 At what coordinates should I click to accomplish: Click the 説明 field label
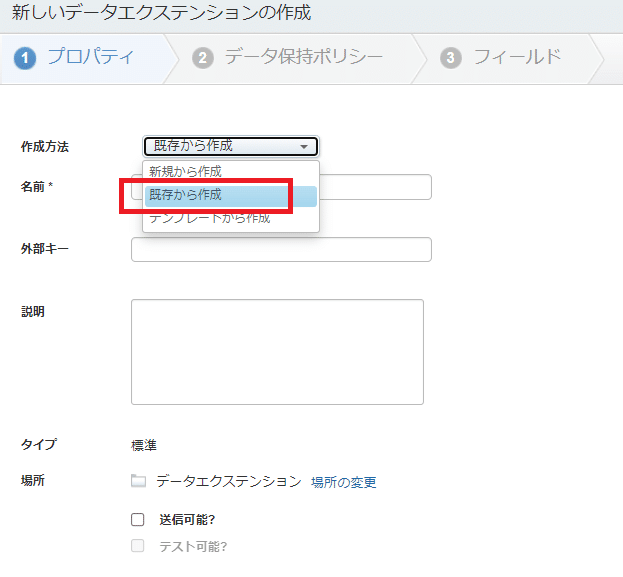coord(33,311)
